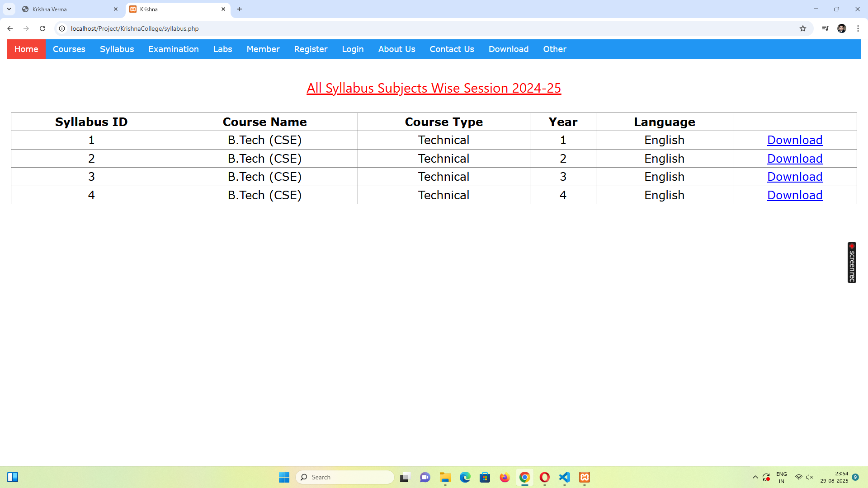This screenshot has width=868, height=488.
Task: Open the Courses menu item
Action: click(69, 49)
